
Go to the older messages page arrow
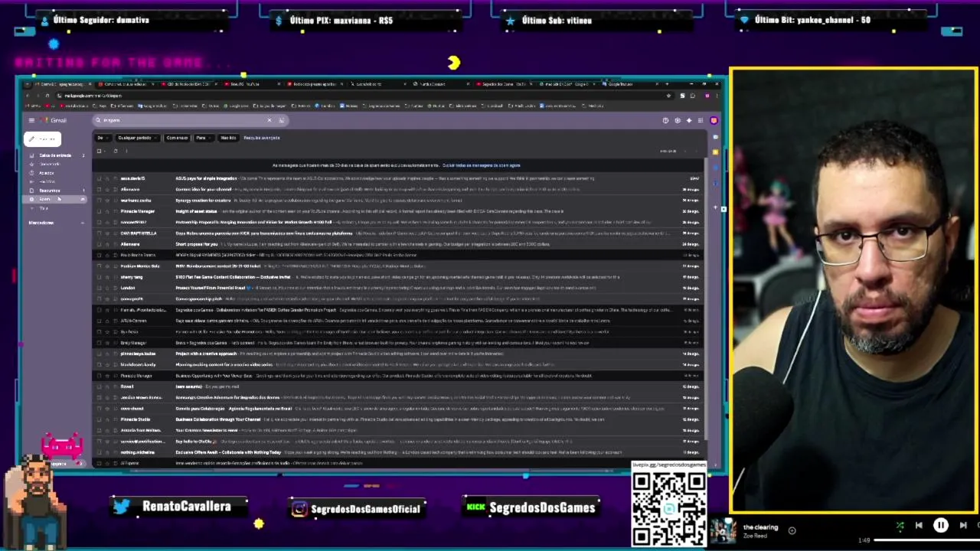click(695, 151)
